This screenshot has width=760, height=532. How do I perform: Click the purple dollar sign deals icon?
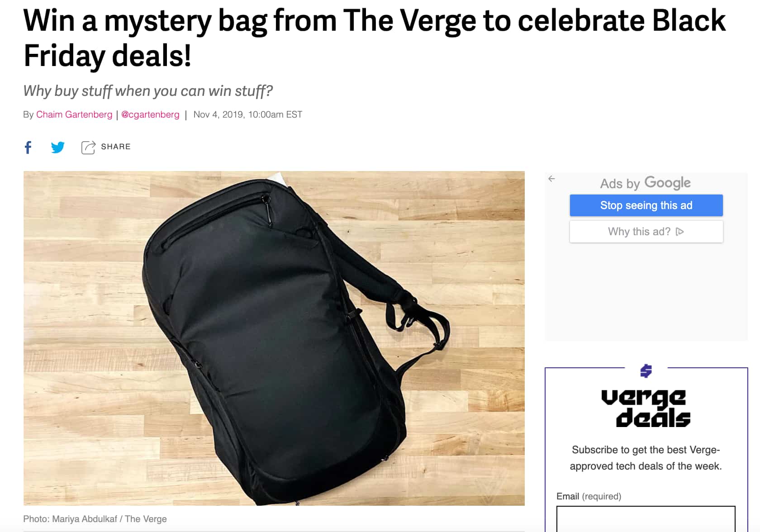[646, 371]
